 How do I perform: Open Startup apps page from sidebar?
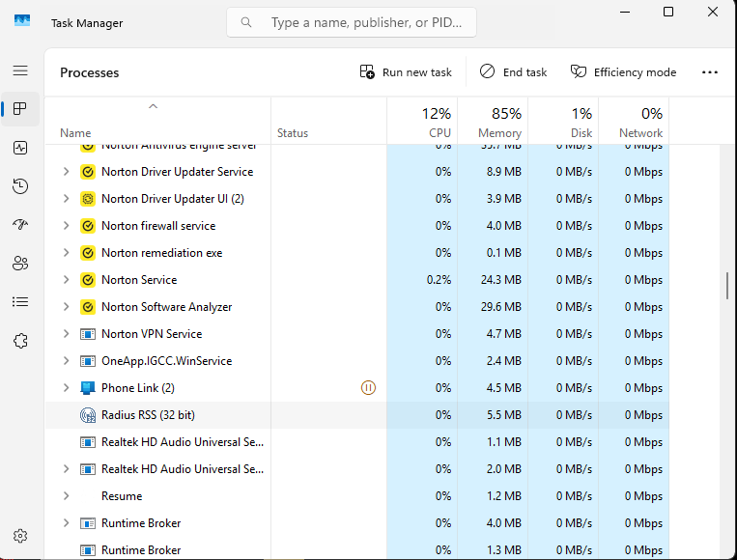pos(20,225)
